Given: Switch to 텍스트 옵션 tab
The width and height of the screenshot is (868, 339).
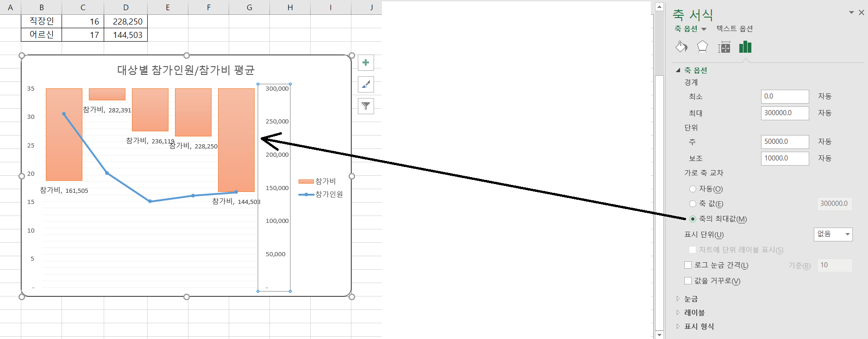Looking at the screenshot, I should point(734,29).
